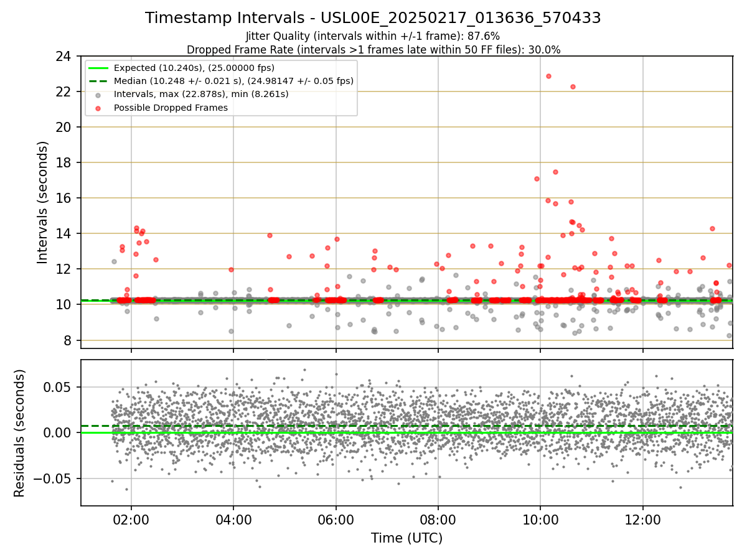Click legend entry 'Expected (10.240s), (25.00000 fps)'
Screen dimensions: 747x560
click(194, 68)
